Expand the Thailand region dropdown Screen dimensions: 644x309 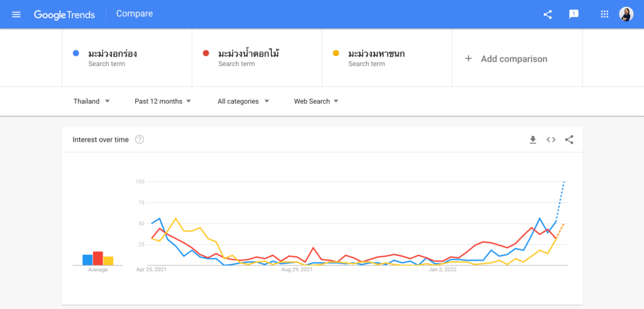[x=92, y=101]
